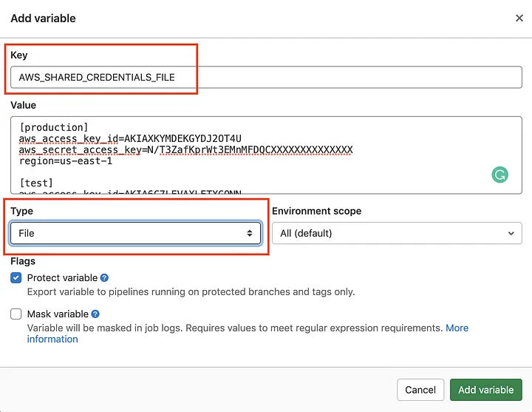Viewport: 532px width, 412px height.
Task: Open the Type dropdown set to File
Action: click(136, 233)
